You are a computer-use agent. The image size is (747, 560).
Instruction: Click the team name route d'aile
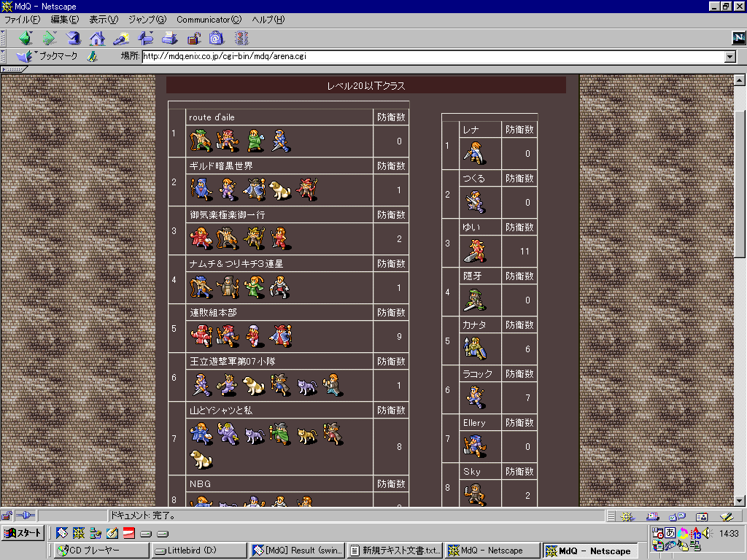click(x=212, y=117)
